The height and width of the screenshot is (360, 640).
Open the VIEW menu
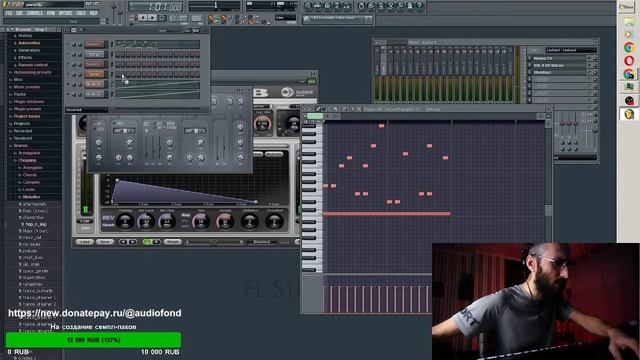(51, 13)
